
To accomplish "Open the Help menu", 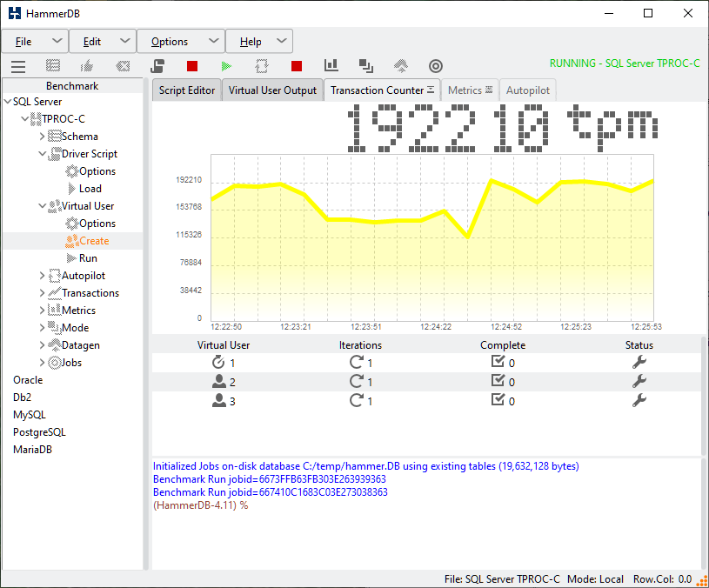I will click(259, 42).
